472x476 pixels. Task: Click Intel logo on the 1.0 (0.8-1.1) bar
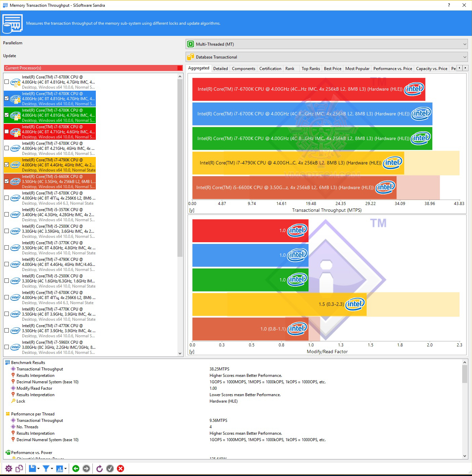(x=297, y=328)
